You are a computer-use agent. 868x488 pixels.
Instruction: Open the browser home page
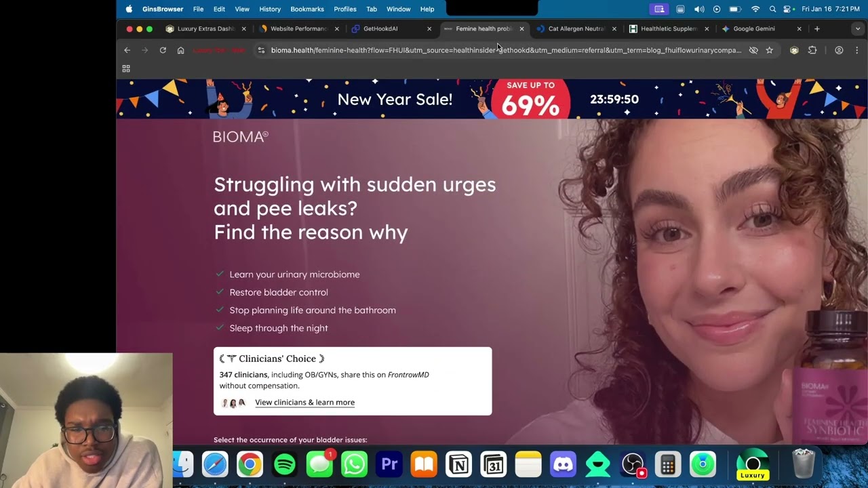(x=180, y=50)
